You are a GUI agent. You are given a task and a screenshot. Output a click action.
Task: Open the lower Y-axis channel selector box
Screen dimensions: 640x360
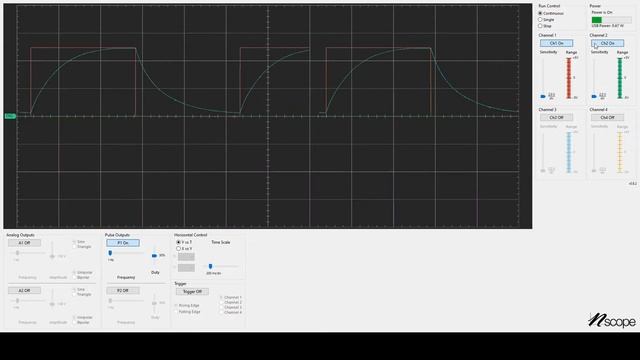186,268
